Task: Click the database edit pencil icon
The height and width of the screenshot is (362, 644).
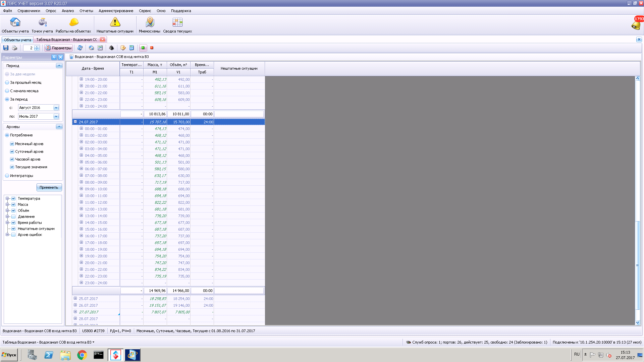Action: pos(123,48)
